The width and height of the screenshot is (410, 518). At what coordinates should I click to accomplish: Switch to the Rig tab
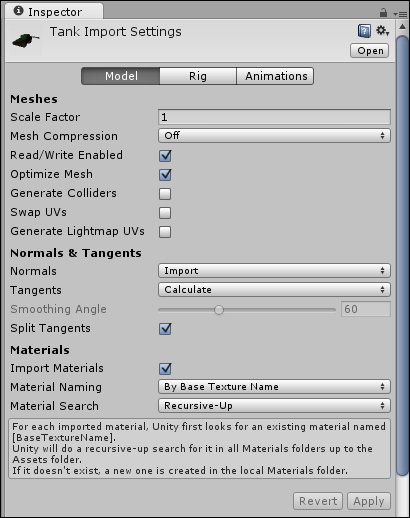pyautogui.click(x=198, y=76)
